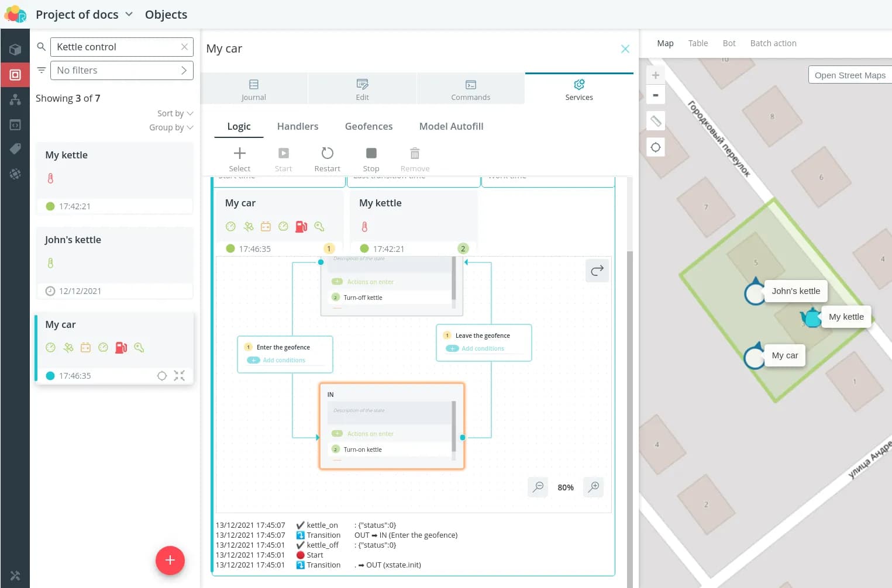Image resolution: width=892 pixels, height=588 pixels.
Task: Zoom out the logic diagram
Action: 538,487
